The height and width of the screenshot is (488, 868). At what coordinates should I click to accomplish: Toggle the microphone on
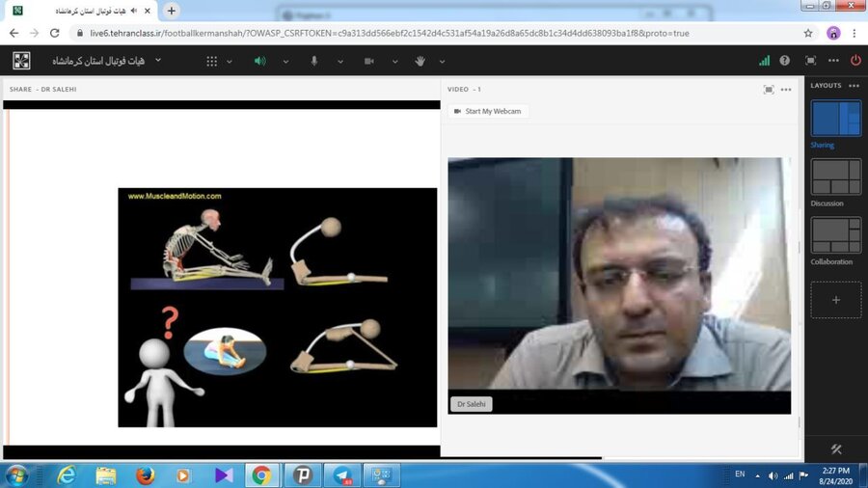[313, 61]
